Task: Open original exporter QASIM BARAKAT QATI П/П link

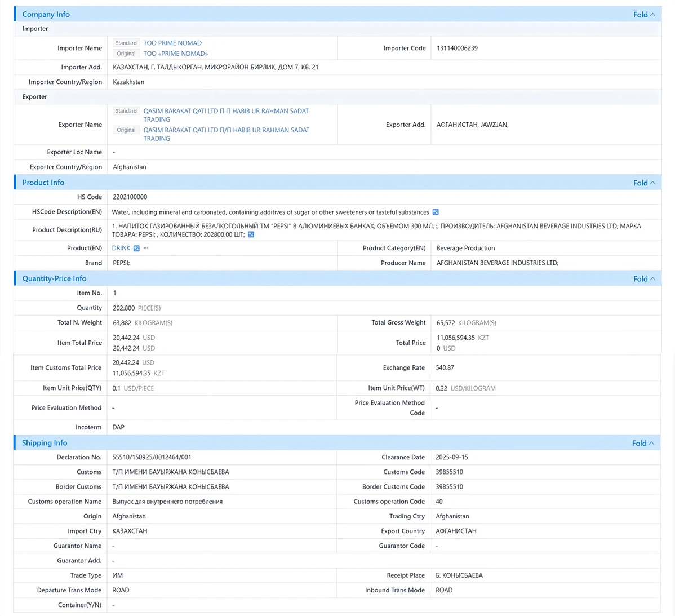Action: pos(227,134)
